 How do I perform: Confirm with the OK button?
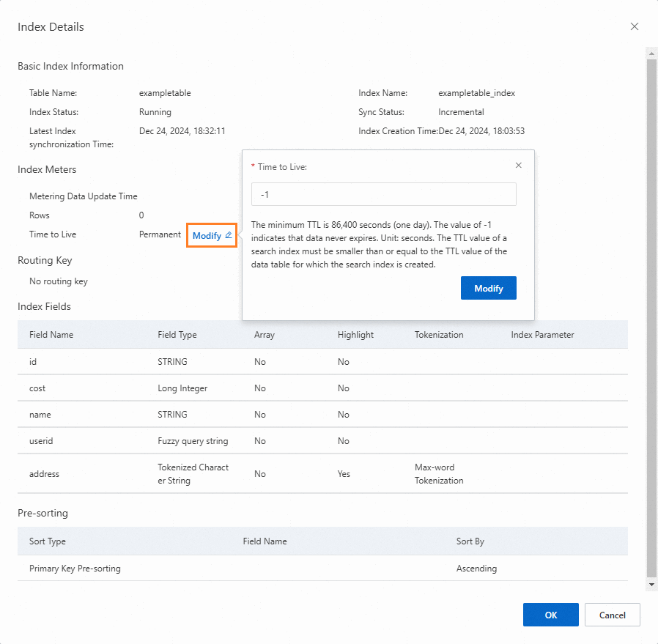(550, 615)
